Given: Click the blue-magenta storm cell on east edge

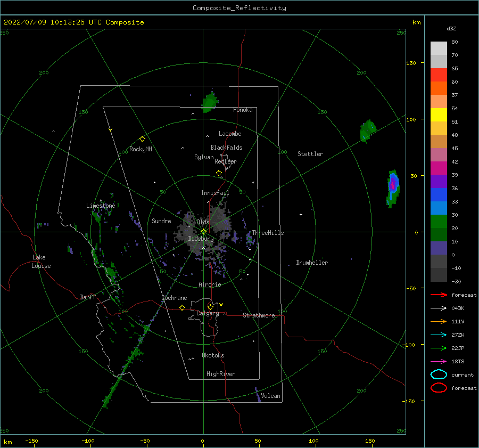Looking at the screenshot, I should 393,188.
